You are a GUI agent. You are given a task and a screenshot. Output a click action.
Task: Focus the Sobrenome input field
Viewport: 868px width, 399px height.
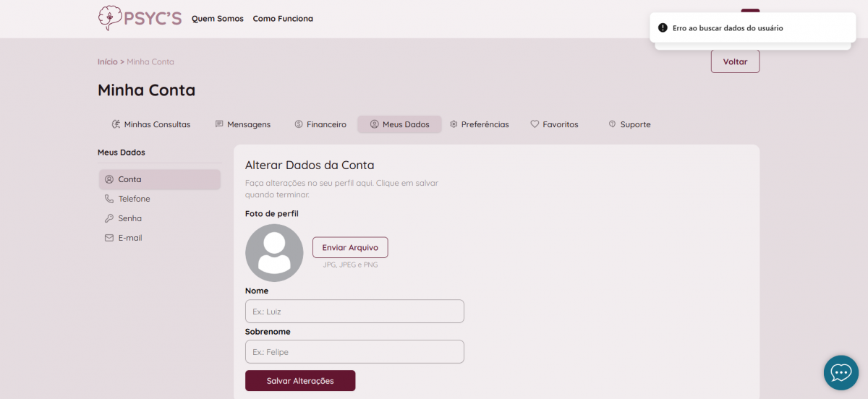tap(354, 352)
